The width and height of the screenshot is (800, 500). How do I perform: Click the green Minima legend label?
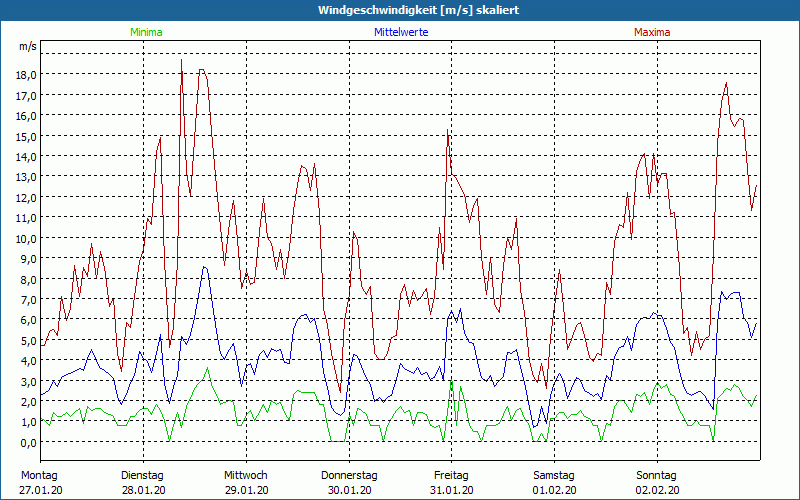pyautogui.click(x=145, y=32)
